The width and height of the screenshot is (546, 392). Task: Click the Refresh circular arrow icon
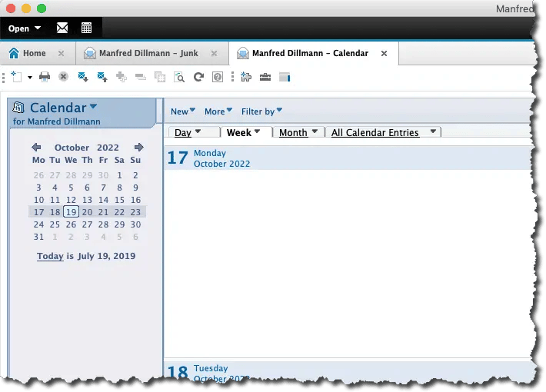(x=198, y=77)
